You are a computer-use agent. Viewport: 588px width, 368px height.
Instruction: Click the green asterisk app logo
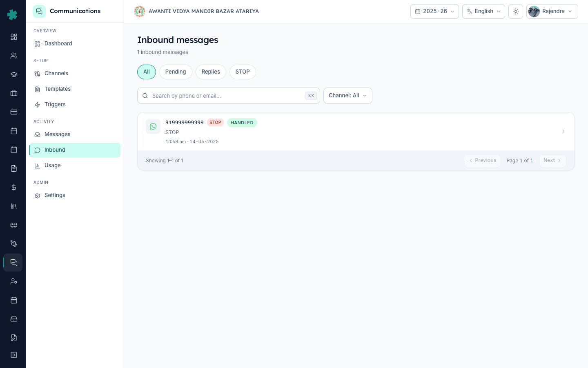click(13, 15)
